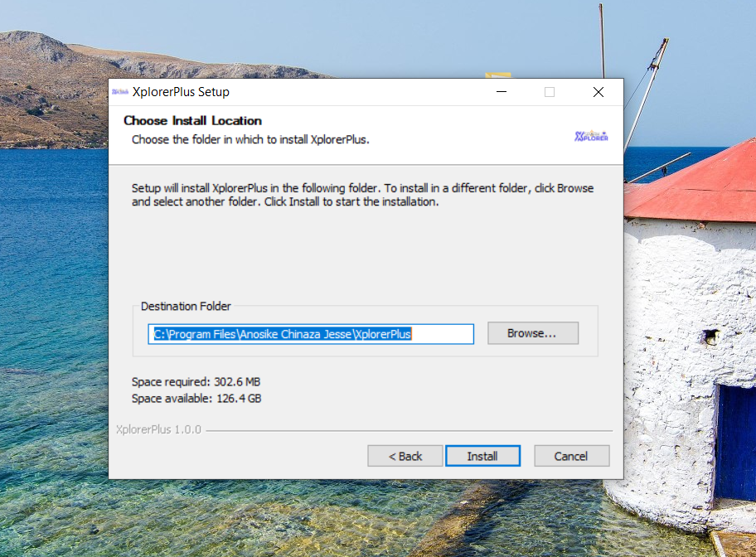This screenshot has height=557, width=756.
Task: Click the "Space available: 126.4 GB" text
Action: point(196,399)
